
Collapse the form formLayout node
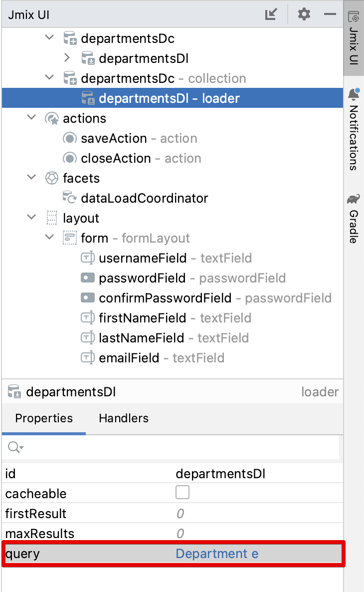tap(49, 238)
